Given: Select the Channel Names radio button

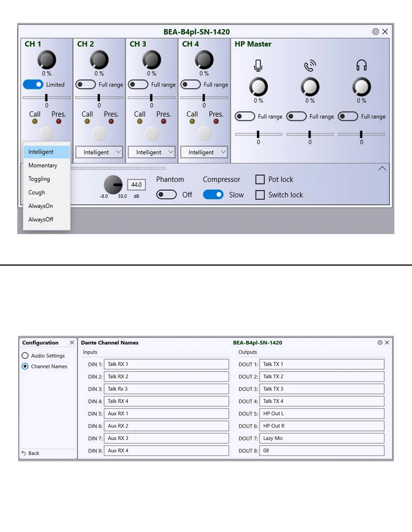Looking at the screenshot, I should click(25, 366).
